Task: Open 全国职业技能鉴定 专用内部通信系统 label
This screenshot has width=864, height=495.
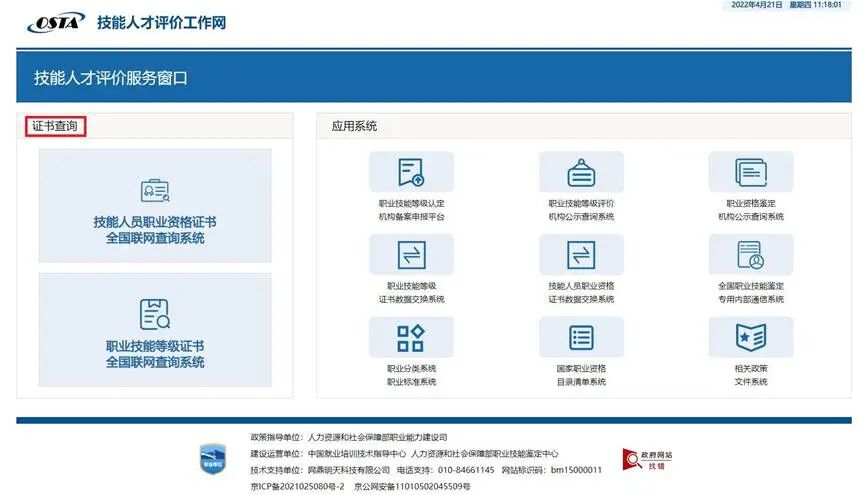Action: coord(750,293)
